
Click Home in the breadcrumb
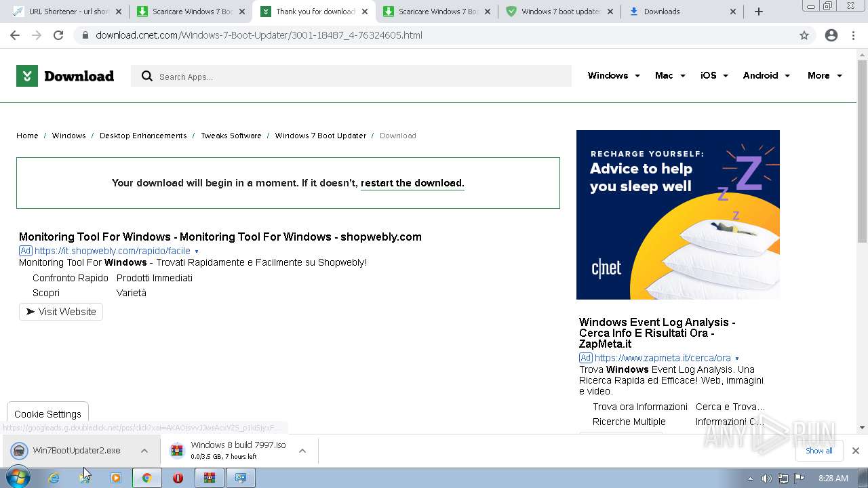[x=27, y=136]
